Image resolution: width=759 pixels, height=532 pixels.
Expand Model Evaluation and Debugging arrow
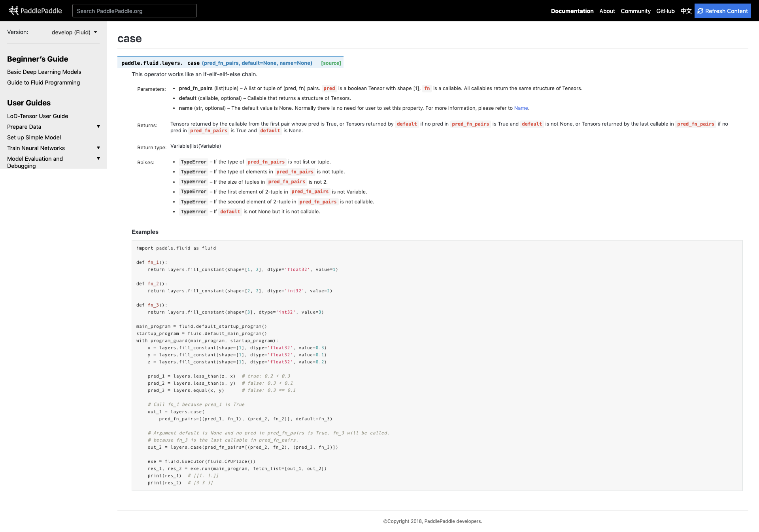98,158
